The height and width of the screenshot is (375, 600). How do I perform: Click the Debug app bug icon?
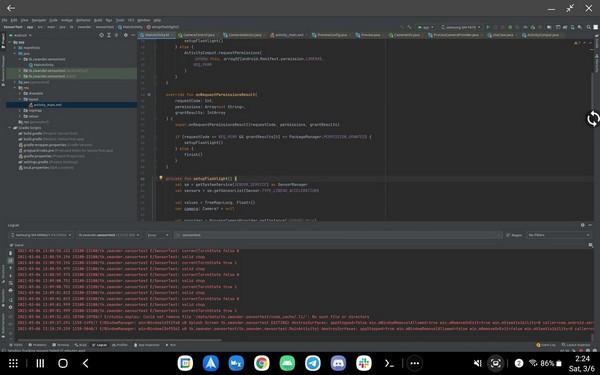pos(510,27)
